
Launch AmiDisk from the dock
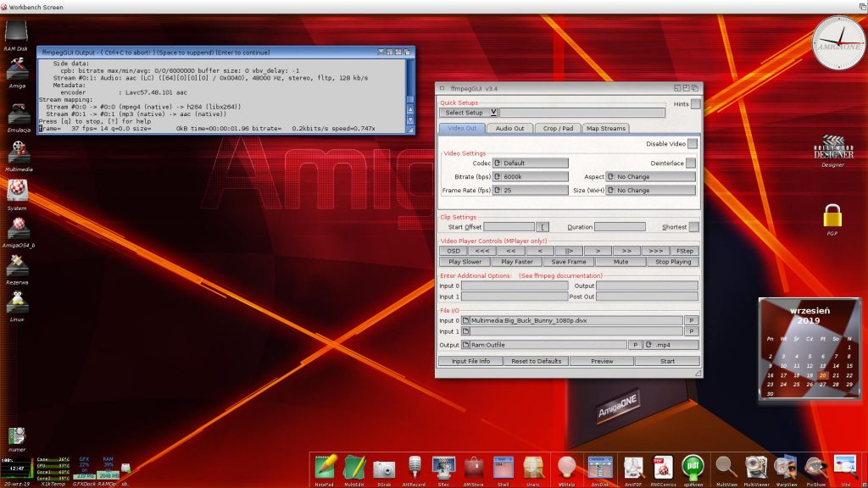(x=600, y=468)
